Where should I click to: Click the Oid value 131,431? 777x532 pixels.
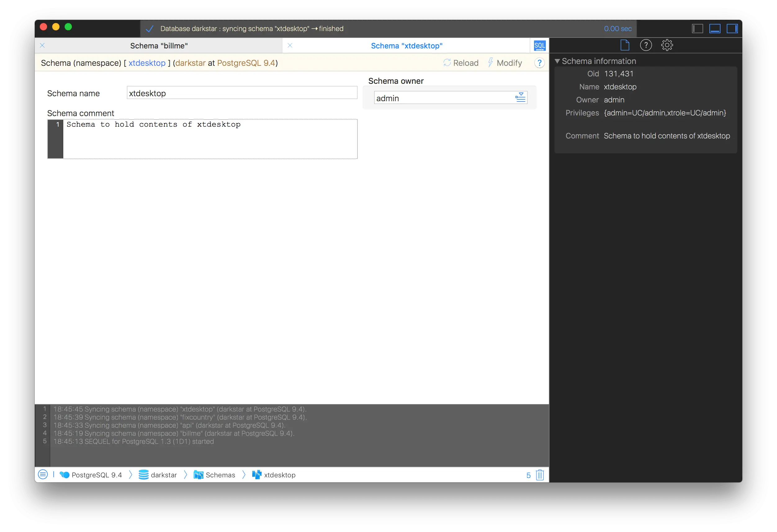point(618,74)
